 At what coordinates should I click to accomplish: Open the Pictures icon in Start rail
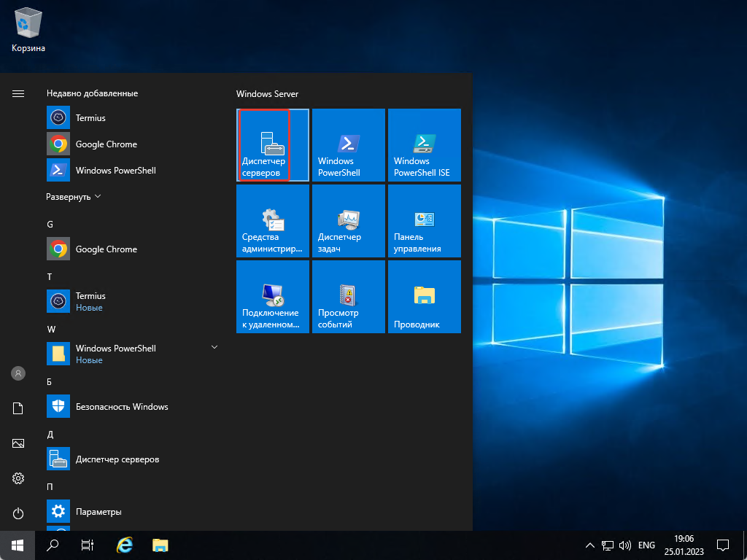18,443
